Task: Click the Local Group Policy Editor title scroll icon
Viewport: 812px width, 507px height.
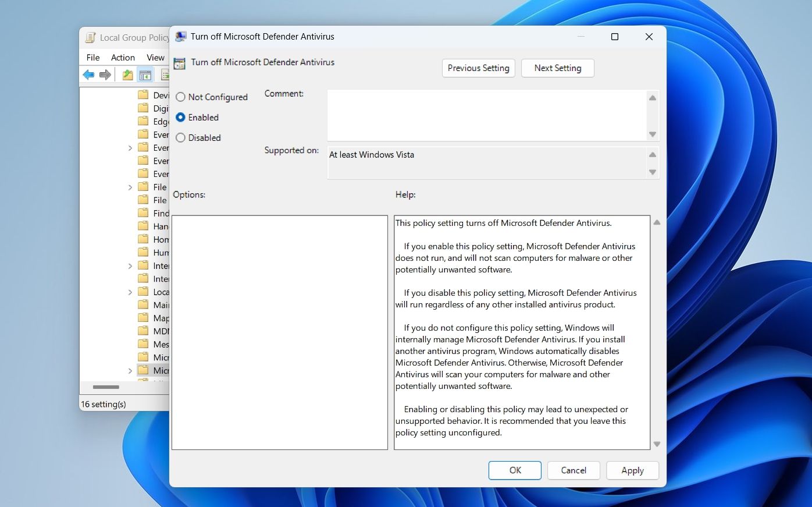Action: (90, 37)
